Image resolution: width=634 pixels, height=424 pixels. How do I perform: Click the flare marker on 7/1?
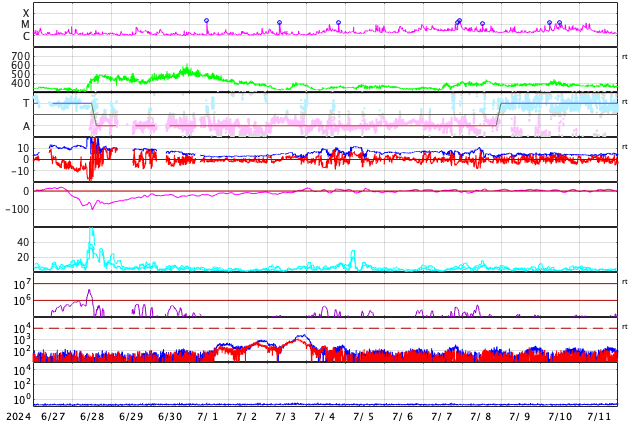pos(207,20)
